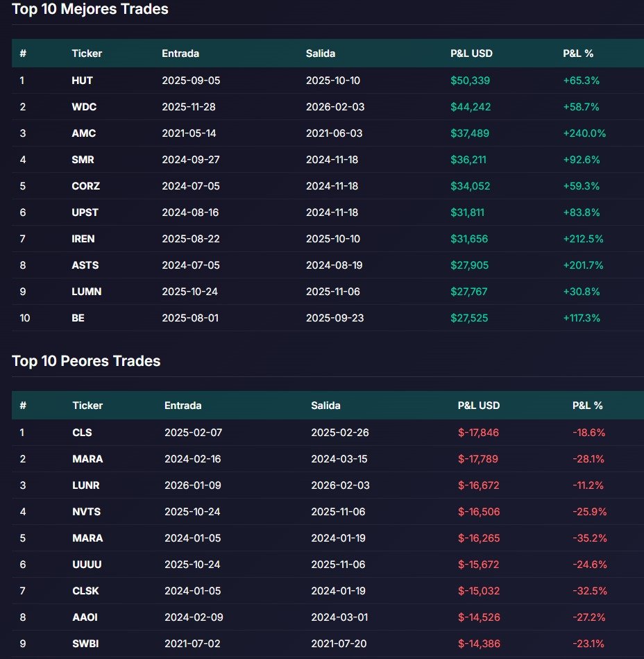644x659 pixels.
Task: Select the SWBI ticker cell
Action: [x=85, y=644]
